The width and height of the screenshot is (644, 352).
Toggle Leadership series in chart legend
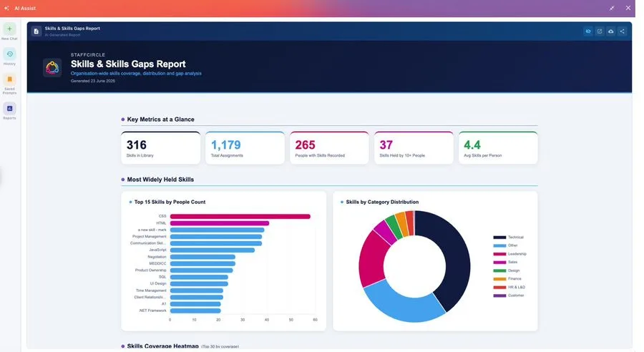pos(509,254)
